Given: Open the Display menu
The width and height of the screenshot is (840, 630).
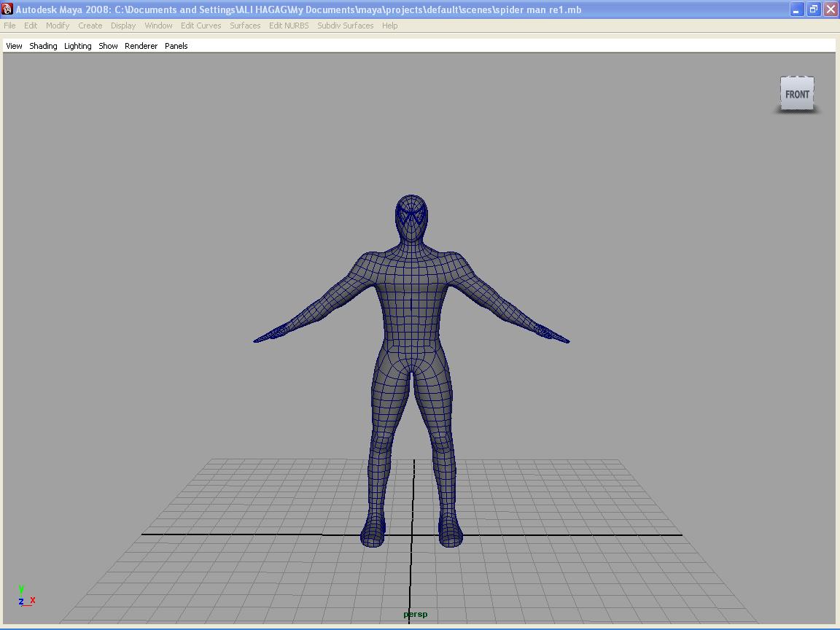Looking at the screenshot, I should (123, 26).
